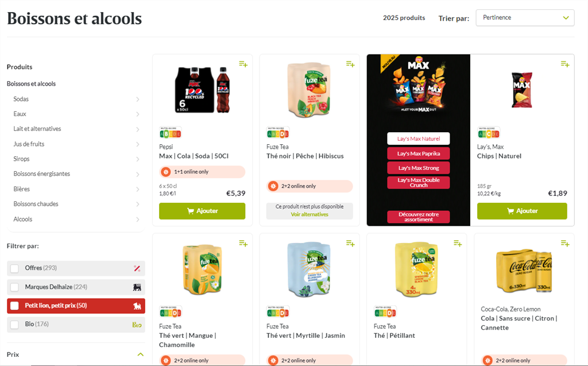Expand the Sodas category chevron
Screen dimensions: 588x366
click(x=138, y=99)
